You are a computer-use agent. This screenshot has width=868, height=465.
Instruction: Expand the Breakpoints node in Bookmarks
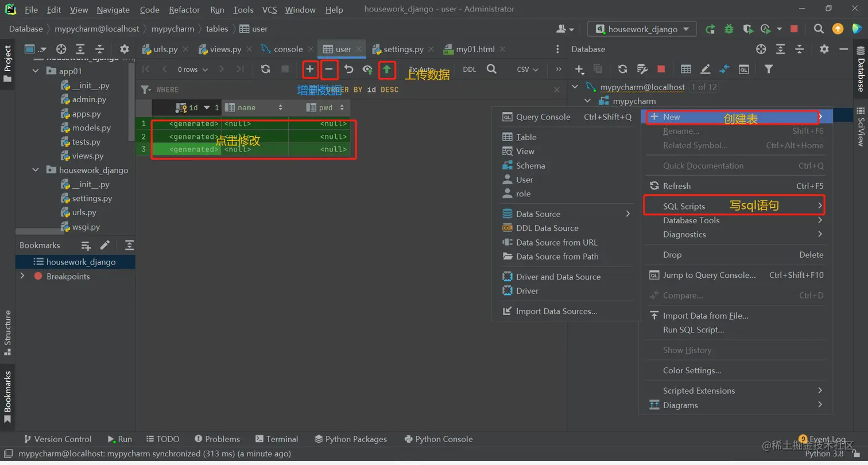22,276
